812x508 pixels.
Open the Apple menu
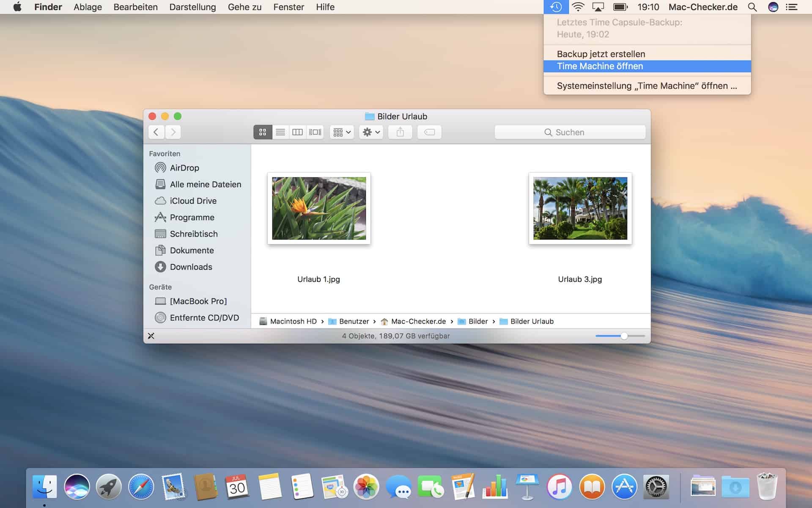(x=17, y=7)
